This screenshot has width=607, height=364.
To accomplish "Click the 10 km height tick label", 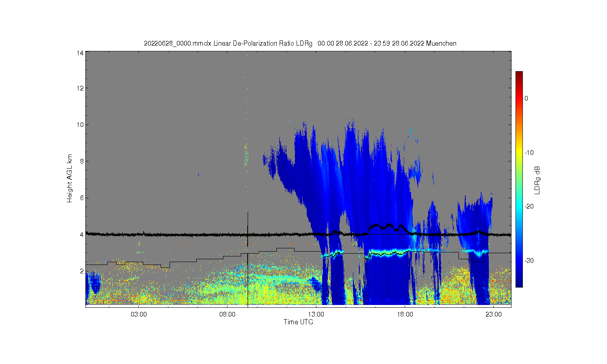I will pos(81,125).
